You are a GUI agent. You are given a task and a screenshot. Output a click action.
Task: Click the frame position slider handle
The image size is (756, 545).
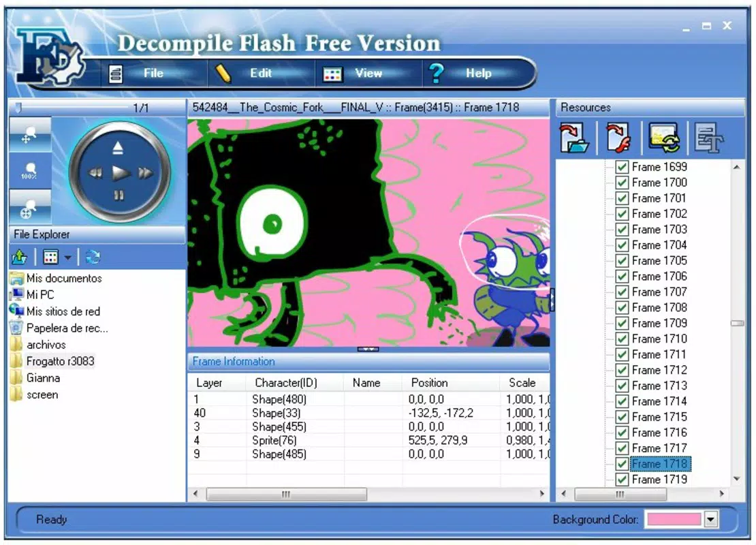[18, 108]
